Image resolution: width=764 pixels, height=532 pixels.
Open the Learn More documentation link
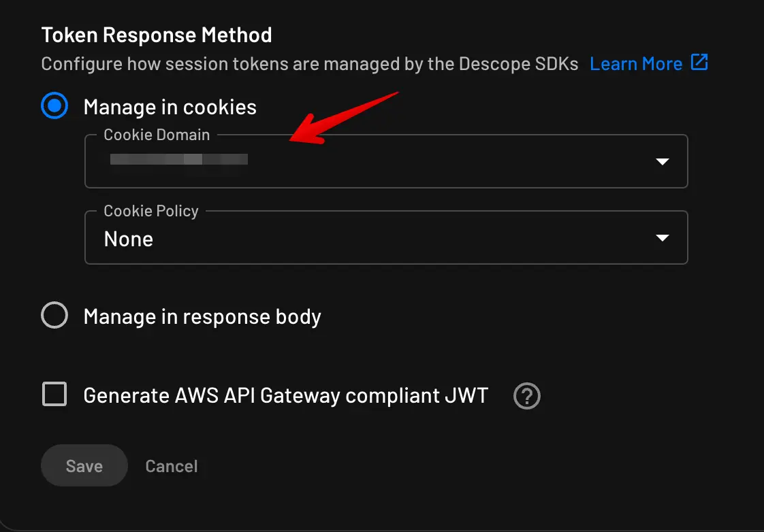636,63
